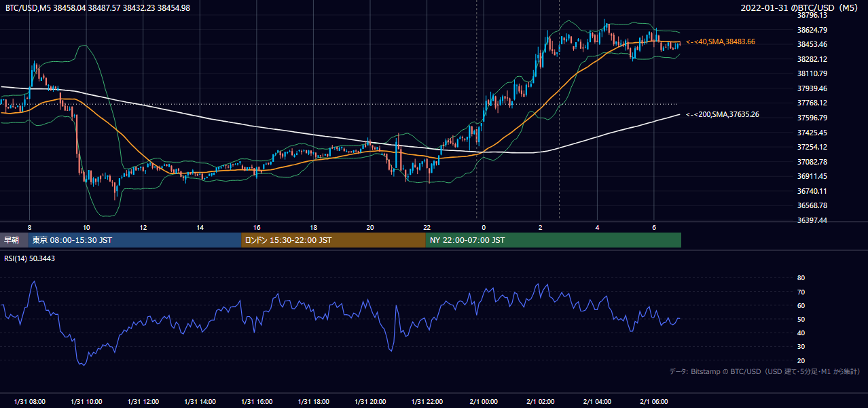The image size is (868, 408).
Task: Click the 1/31 16:00 time label
Action: (x=257, y=402)
